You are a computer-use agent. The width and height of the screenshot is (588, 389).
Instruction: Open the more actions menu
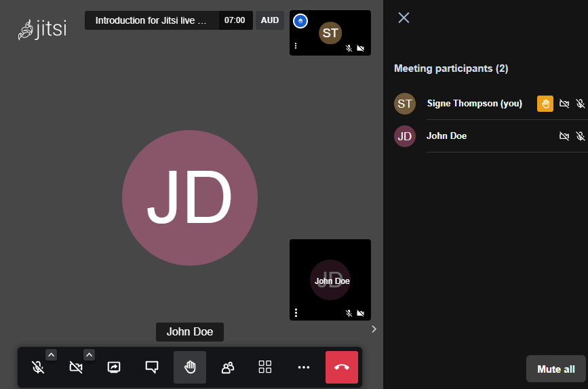click(x=304, y=367)
